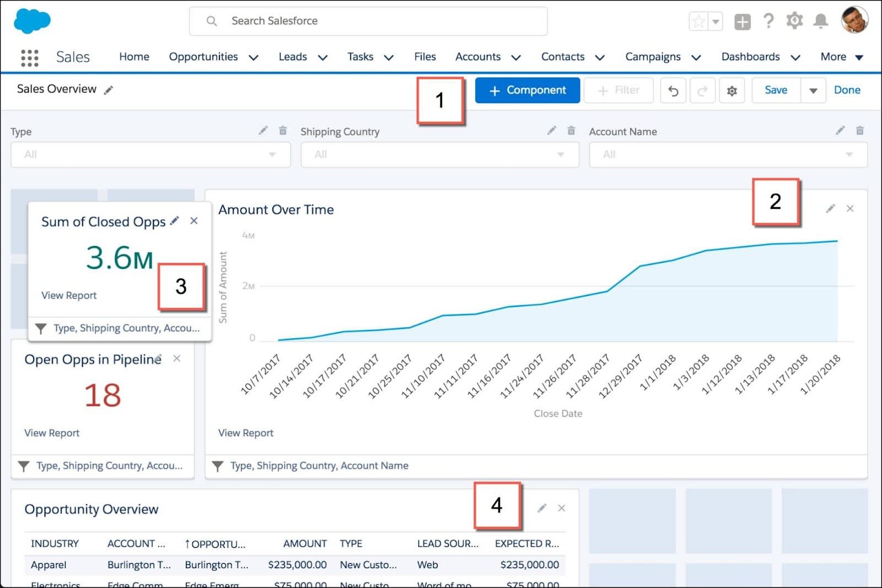Expand the Tasks tab menu chevron

[389, 57]
